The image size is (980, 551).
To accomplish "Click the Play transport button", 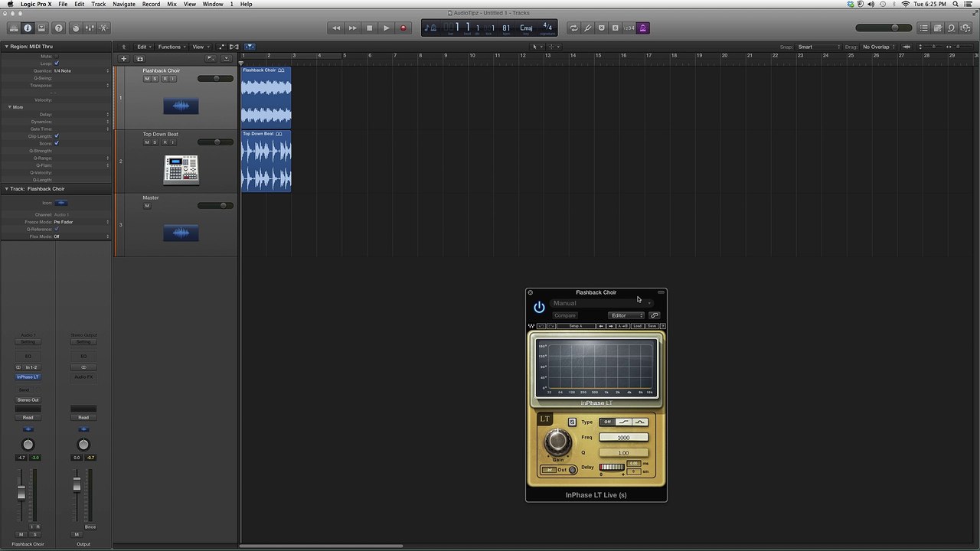I will click(x=386, y=28).
